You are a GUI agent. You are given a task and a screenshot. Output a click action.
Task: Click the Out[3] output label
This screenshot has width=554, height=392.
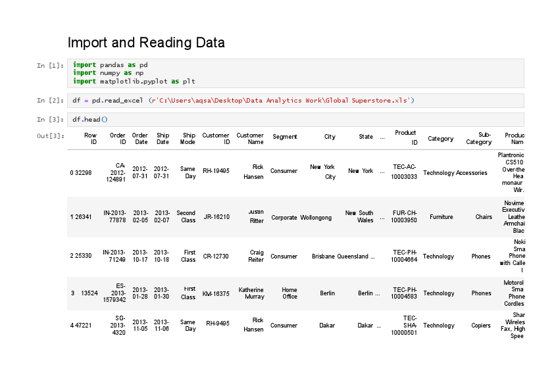pyautogui.click(x=50, y=136)
